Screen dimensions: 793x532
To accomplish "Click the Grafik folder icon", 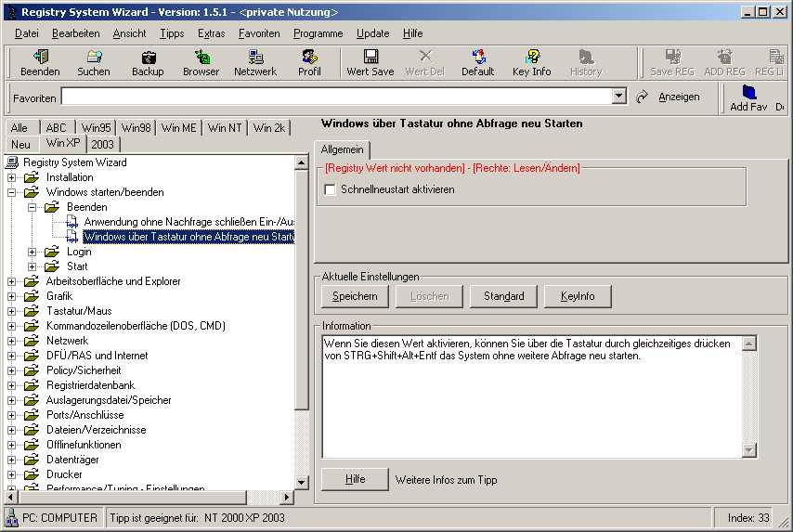I will coord(32,296).
